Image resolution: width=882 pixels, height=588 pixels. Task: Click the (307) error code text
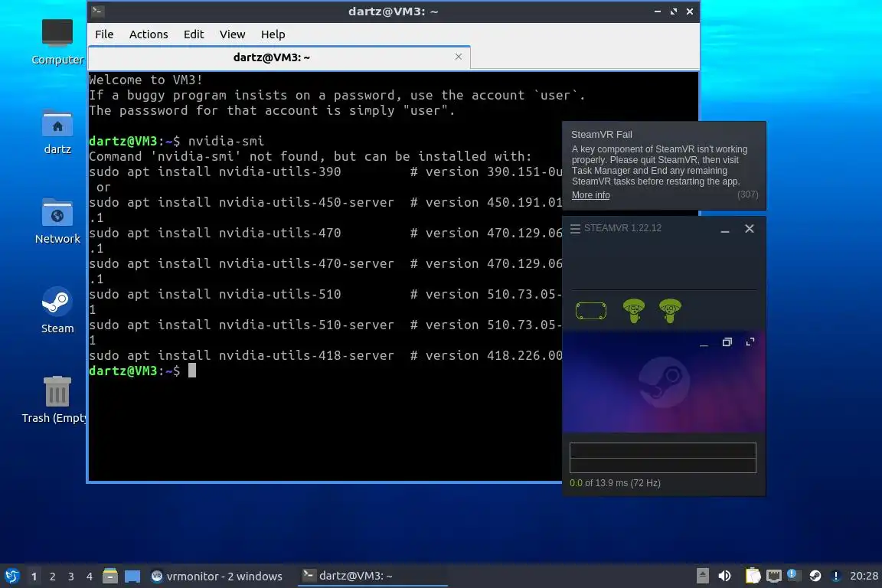click(x=747, y=194)
